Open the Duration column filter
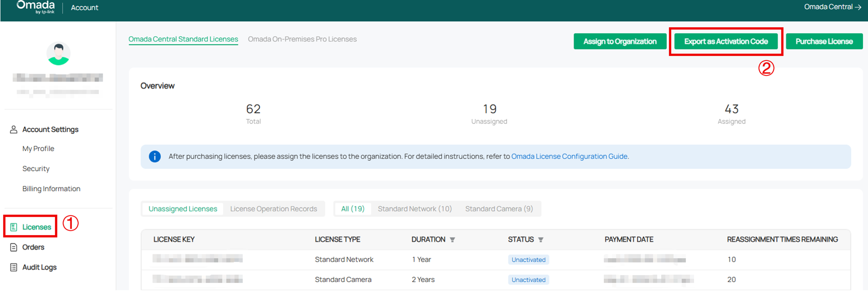This screenshot has height=297, width=868. 453,239
